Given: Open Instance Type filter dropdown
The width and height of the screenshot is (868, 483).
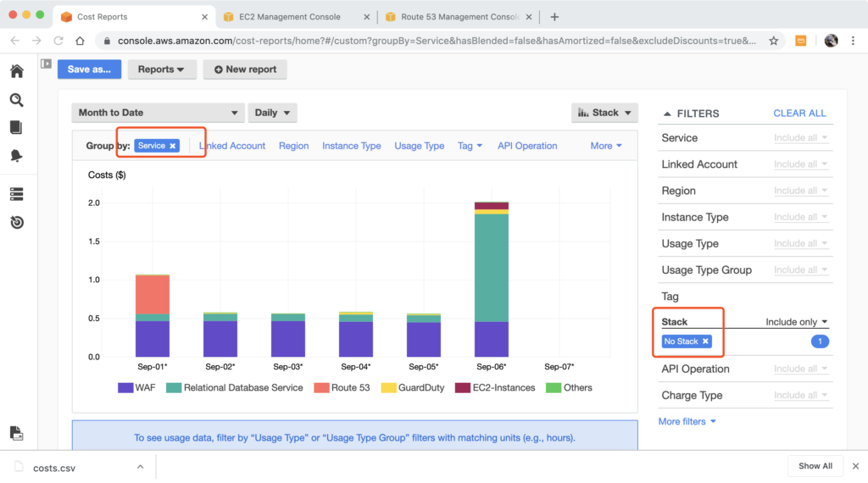Looking at the screenshot, I should pyautogui.click(x=800, y=217).
